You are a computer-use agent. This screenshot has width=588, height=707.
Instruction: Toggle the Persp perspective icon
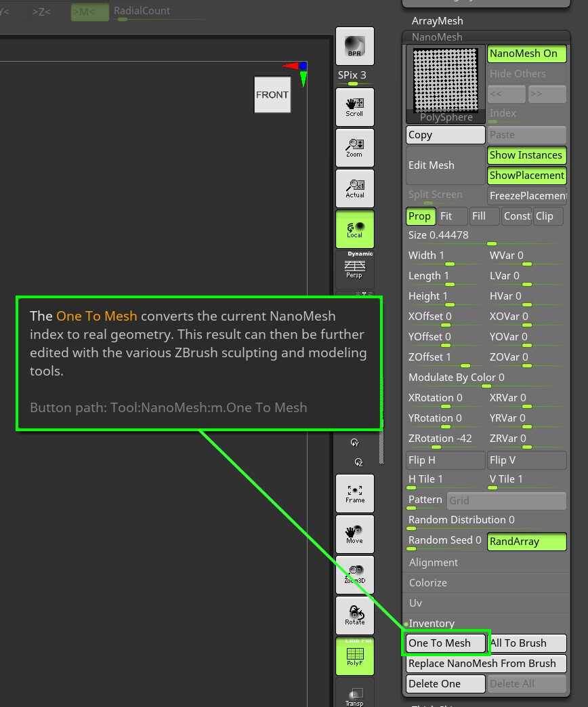pyautogui.click(x=354, y=269)
